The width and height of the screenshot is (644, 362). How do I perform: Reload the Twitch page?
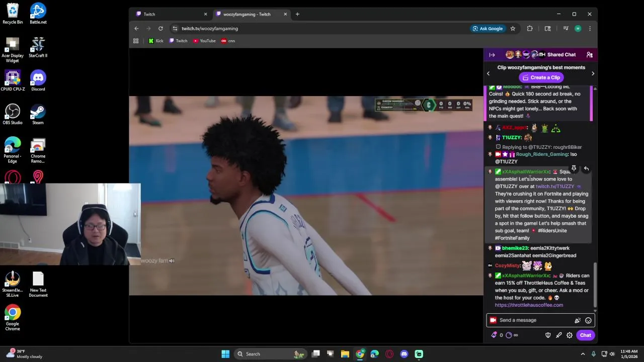(160, 29)
